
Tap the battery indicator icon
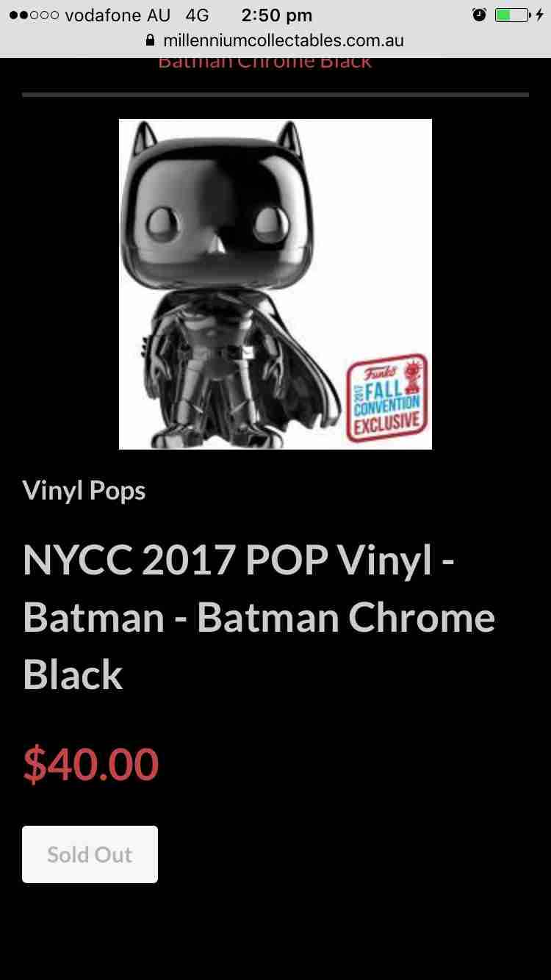(x=512, y=15)
